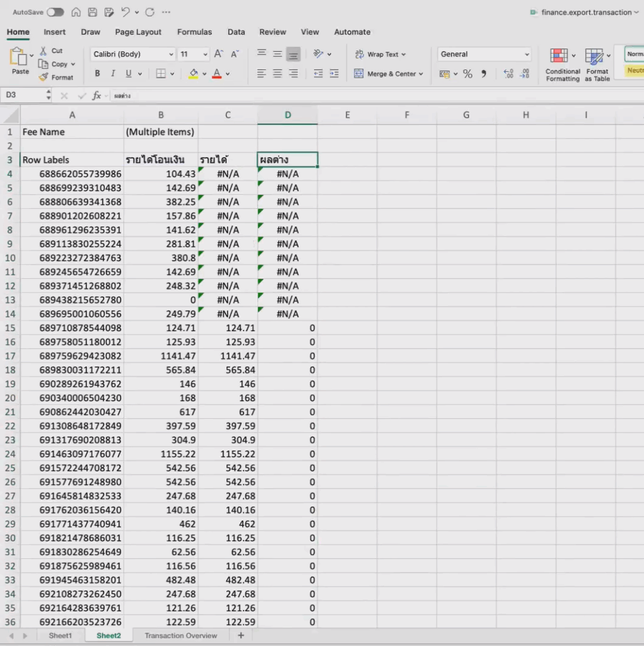
Task: Toggle the AutoSave switch
Action: [x=55, y=12]
